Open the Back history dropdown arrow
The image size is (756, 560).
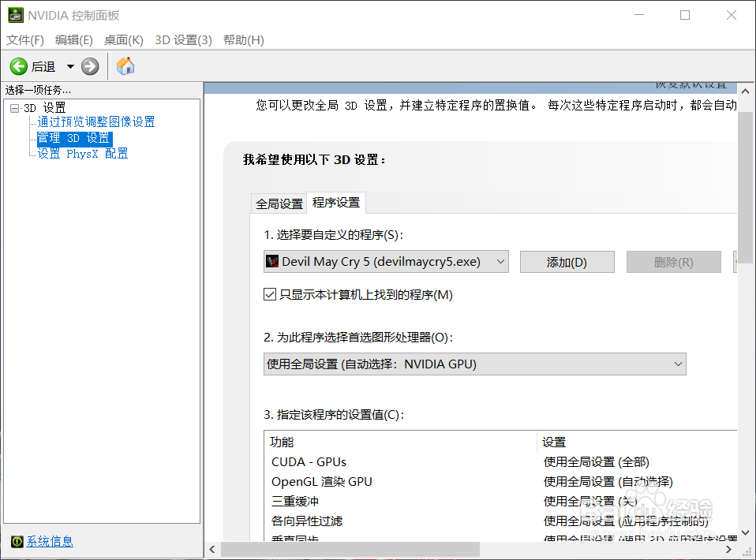[70, 66]
